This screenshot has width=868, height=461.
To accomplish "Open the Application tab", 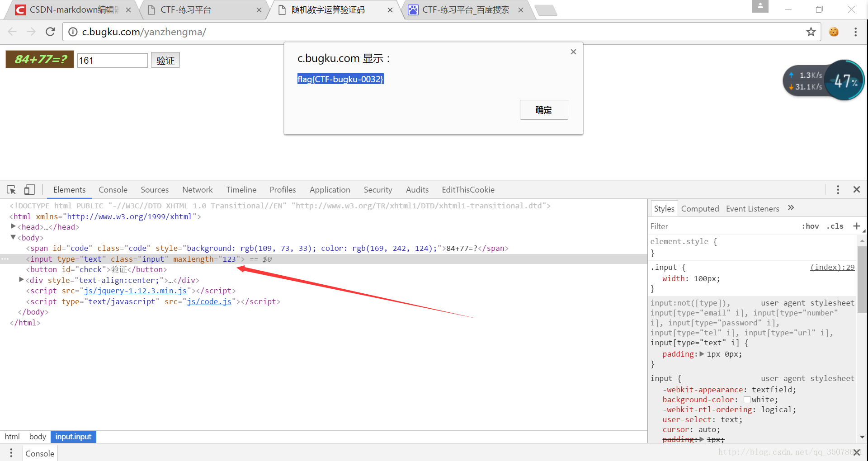I will coord(330,190).
